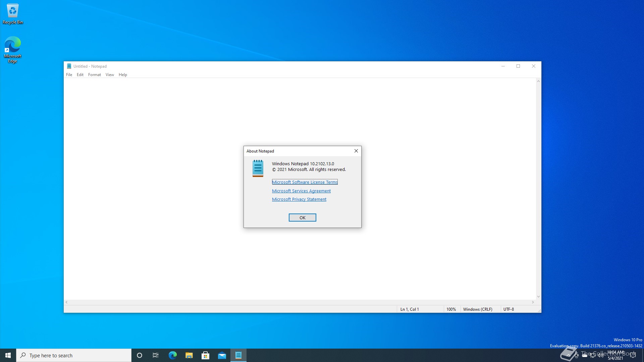The height and width of the screenshot is (362, 644).
Task: Click the 'Windows (CRLF)' status entry
Action: [x=478, y=309]
